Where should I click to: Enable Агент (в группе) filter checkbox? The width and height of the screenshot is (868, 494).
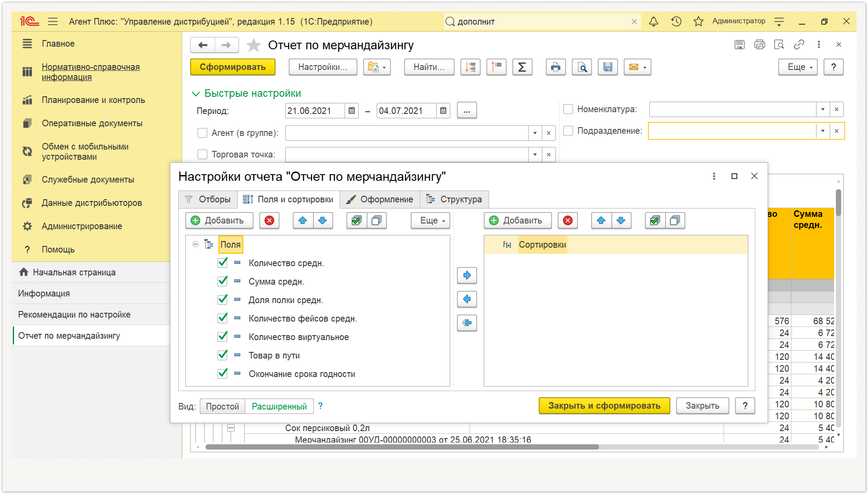pyautogui.click(x=202, y=133)
